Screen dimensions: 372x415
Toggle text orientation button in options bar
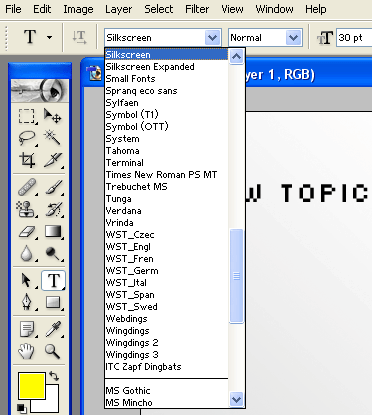coord(79,37)
